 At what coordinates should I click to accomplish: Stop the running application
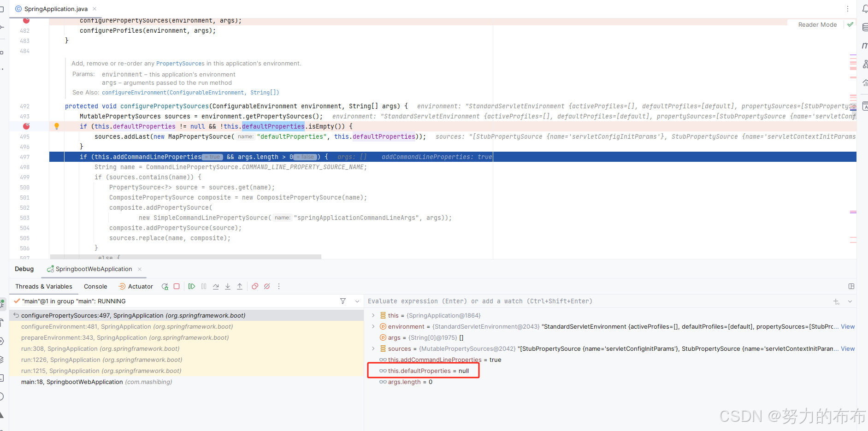pyautogui.click(x=177, y=286)
